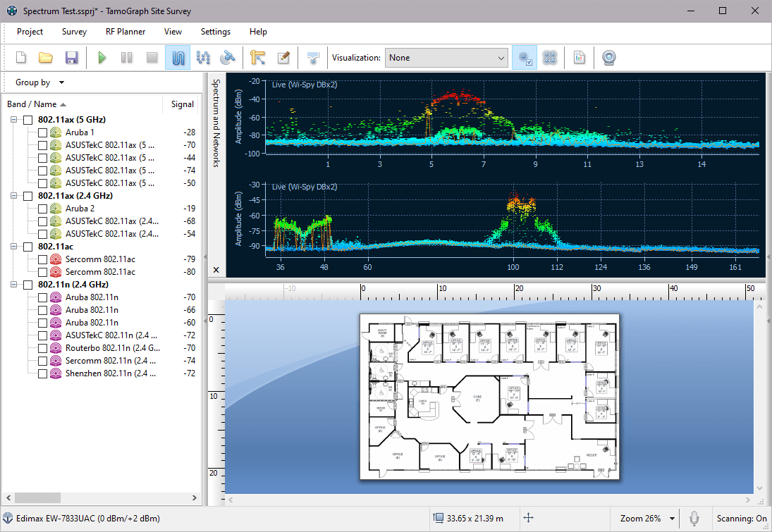Generate a report with the chart icon
The width and height of the screenshot is (772, 532).
tap(579, 58)
